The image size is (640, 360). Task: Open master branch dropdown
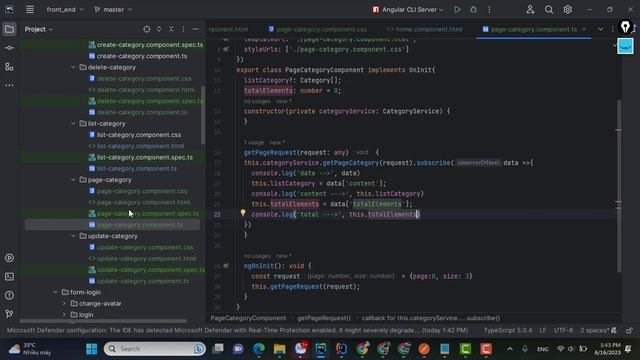(x=113, y=9)
